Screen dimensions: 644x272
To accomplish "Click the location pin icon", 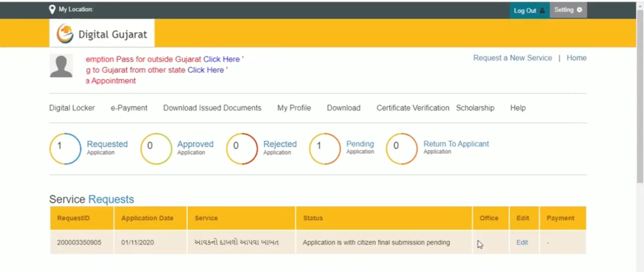I will click(52, 9).
